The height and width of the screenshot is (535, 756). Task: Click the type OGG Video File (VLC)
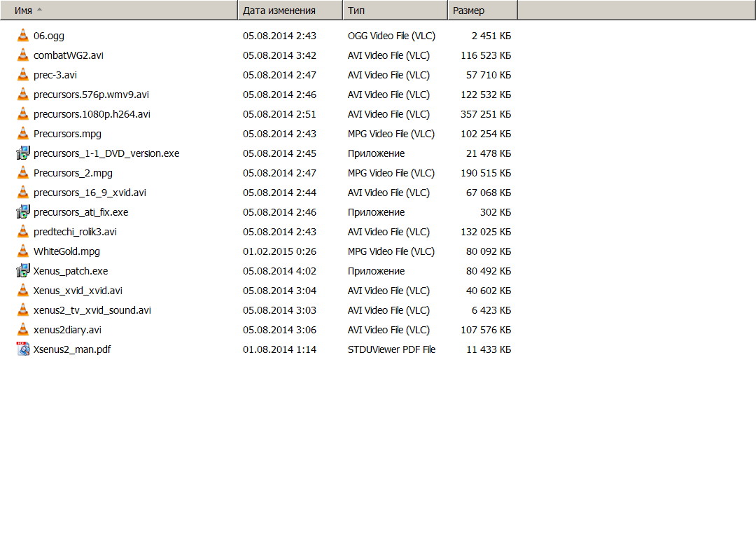(x=391, y=36)
